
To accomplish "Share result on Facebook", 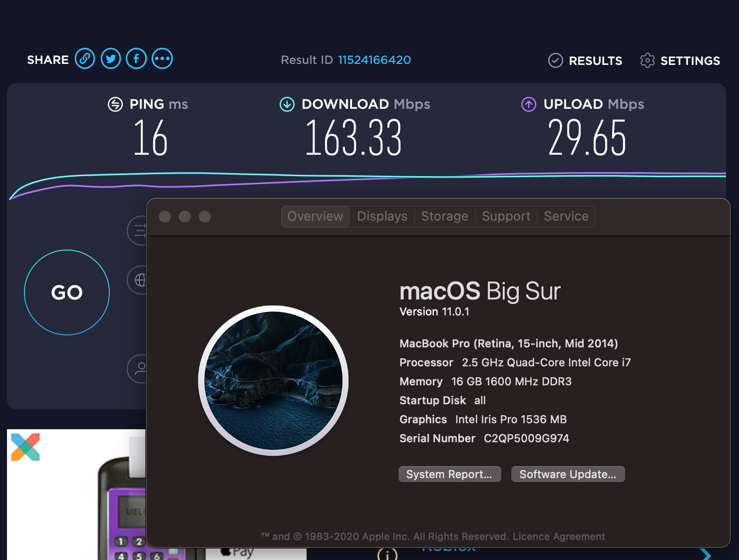I will coord(136,59).
